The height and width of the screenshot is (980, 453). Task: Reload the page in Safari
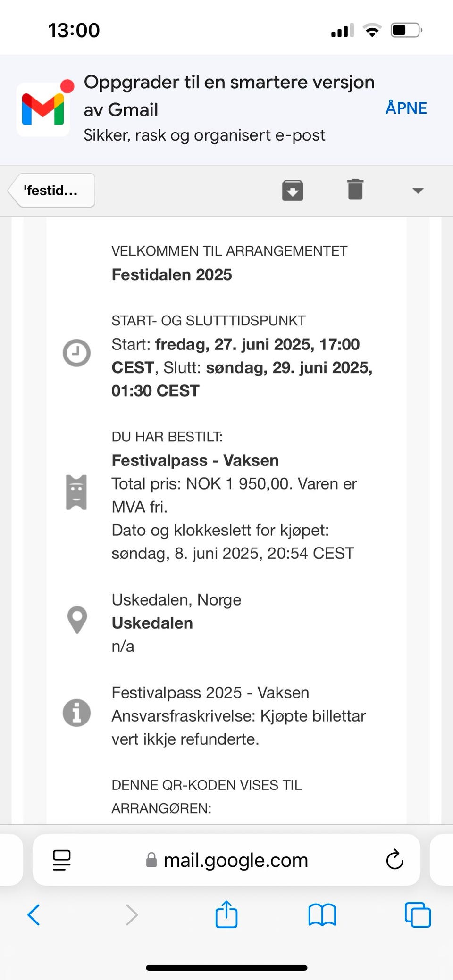[394, 859]
